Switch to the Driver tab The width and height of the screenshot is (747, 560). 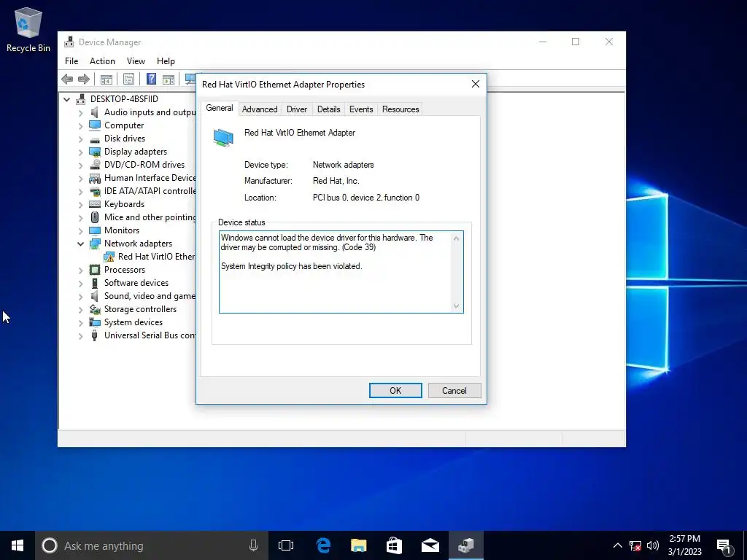(x=297, y=109)
